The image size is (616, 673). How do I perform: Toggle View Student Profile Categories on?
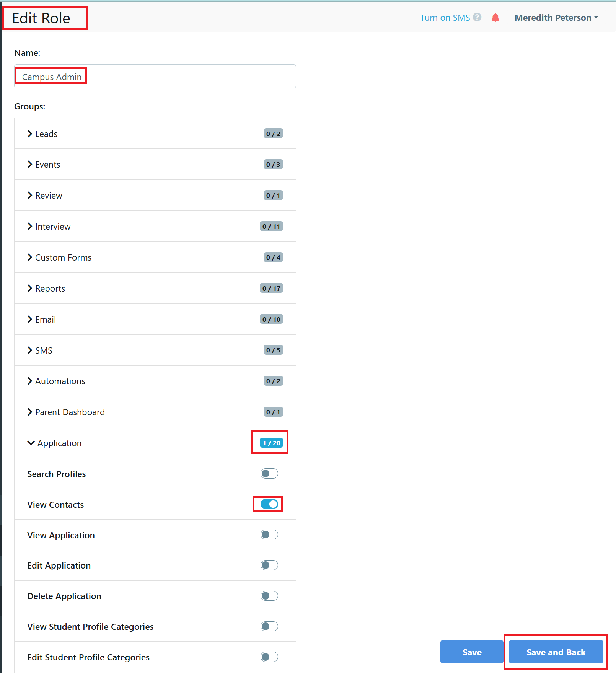pyautogui.click(x=269, y=626)
